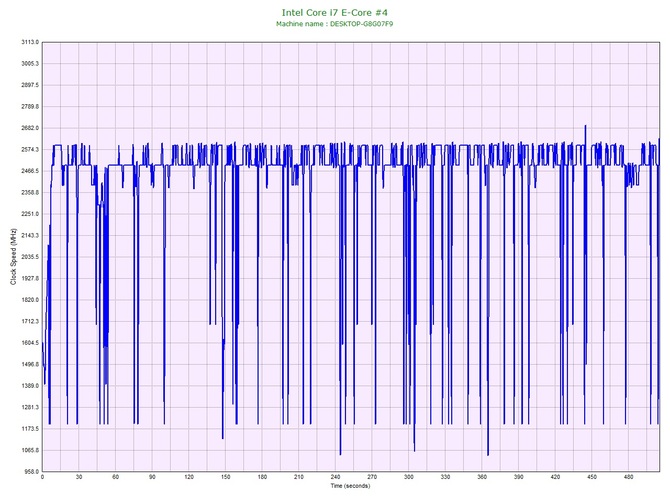The image size is (670, 503).
Task: Click the 2466.5 y-axis value
Action: 30,171
